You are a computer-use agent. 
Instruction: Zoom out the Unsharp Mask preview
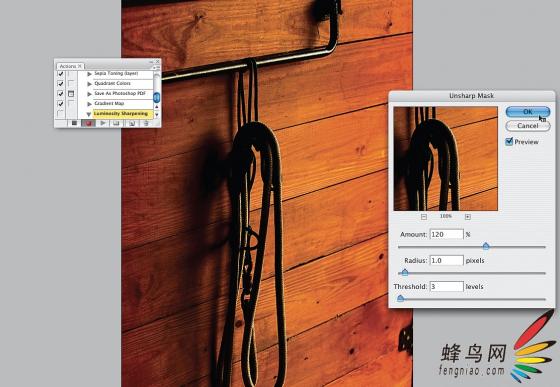[424, 217]
